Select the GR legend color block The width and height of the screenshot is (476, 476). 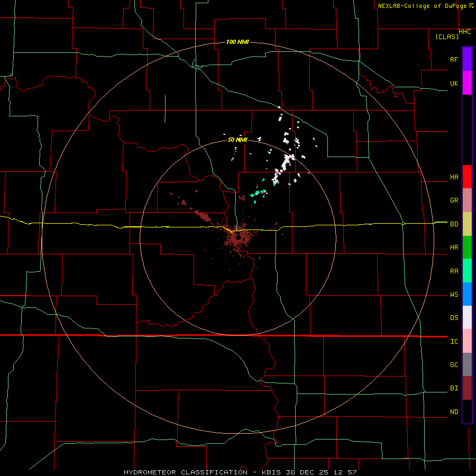coord(467,200)
